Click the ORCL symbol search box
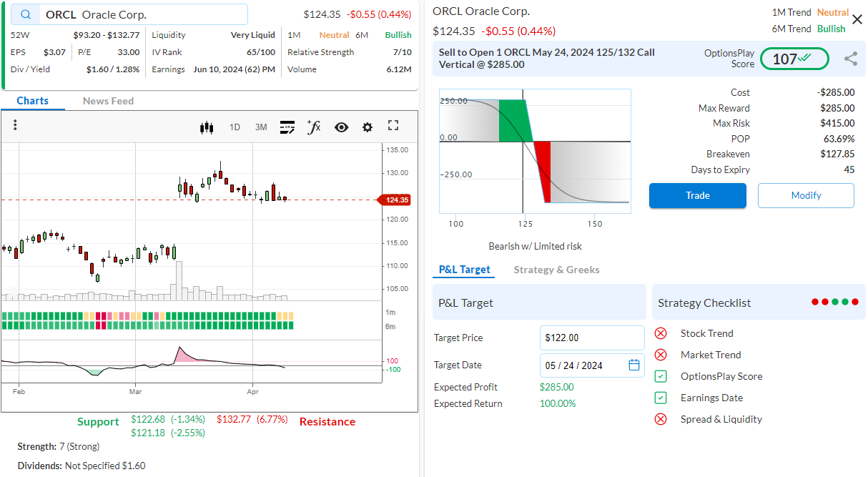This screenshot has width=868, height=477. pyautogui.click(x=129, y=14)
